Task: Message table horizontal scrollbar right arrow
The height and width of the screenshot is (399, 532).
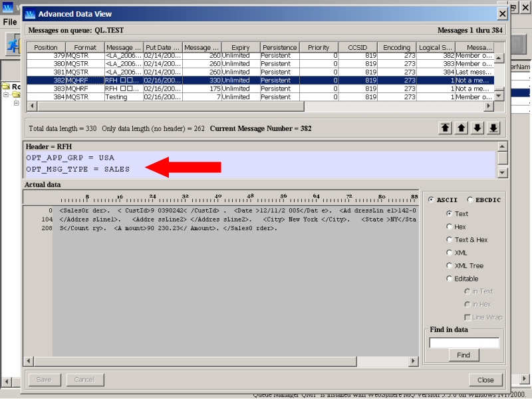Action: coord(488,106)
